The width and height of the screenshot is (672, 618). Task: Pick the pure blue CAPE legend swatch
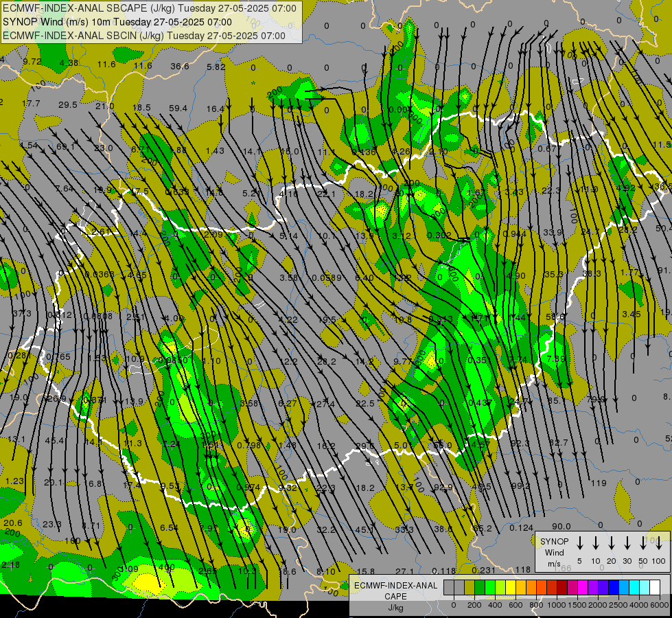click(x=614, y=587)
